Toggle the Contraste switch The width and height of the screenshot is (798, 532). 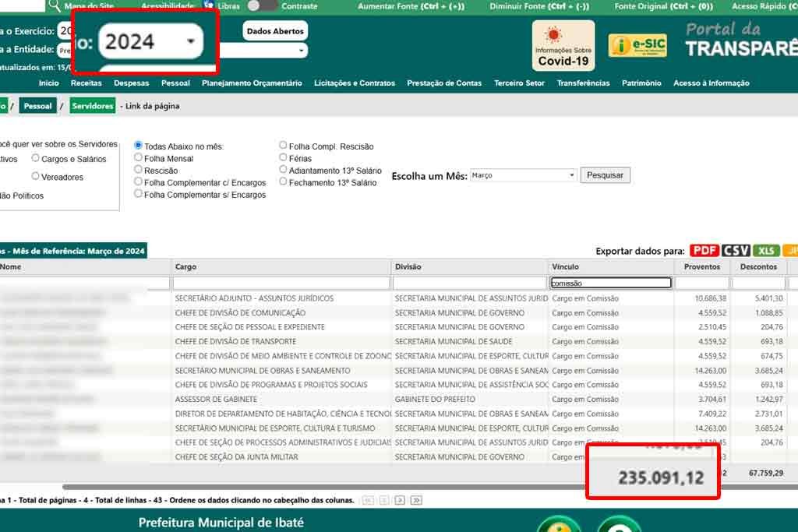point(262,6)
